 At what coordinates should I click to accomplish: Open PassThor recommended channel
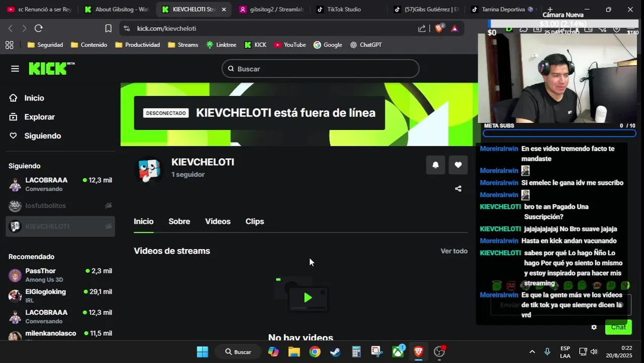[x=60, y=275]
